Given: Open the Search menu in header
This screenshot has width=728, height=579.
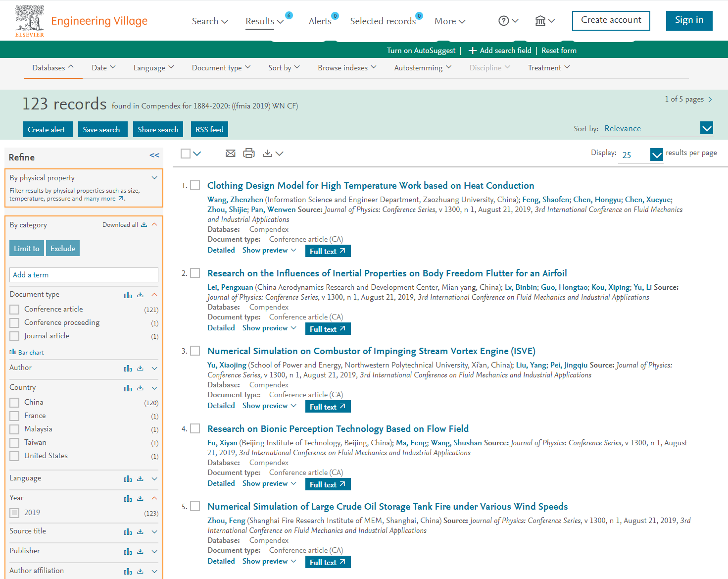Looking at the screenshot, I should click(210, 21).
